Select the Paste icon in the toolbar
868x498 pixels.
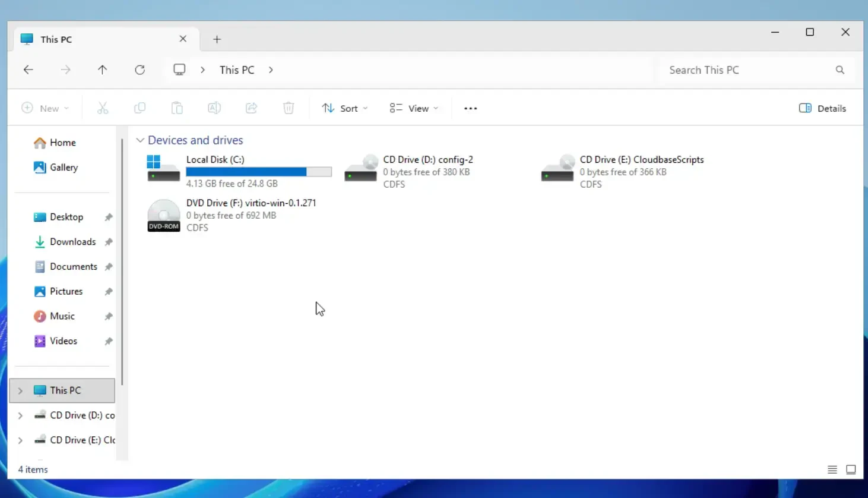177,108
